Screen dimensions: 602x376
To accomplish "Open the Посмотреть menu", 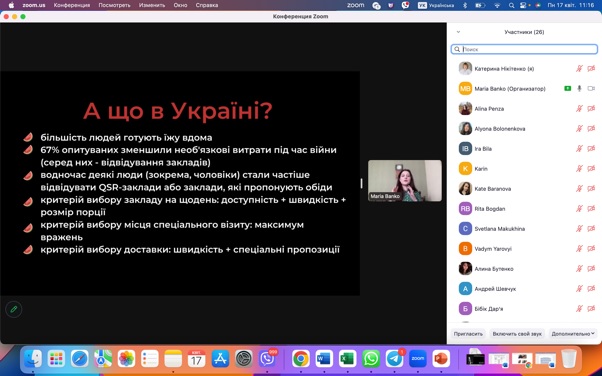I will 114,5.
